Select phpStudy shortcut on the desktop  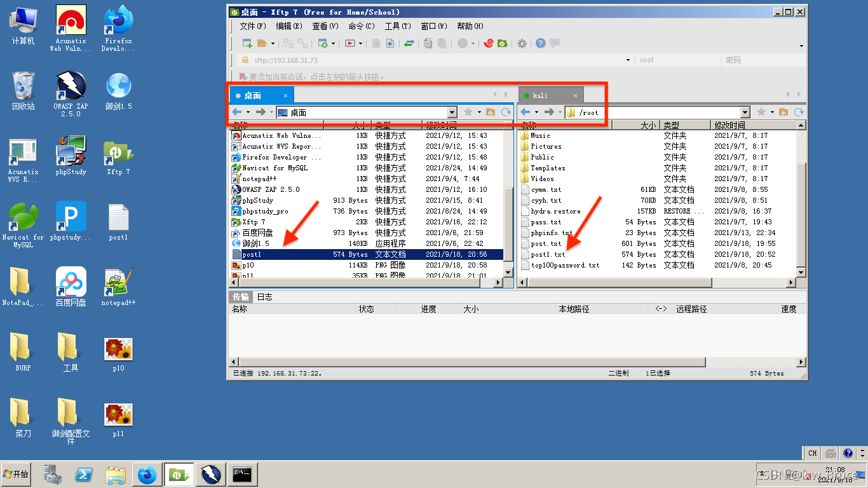coord(71,156)
